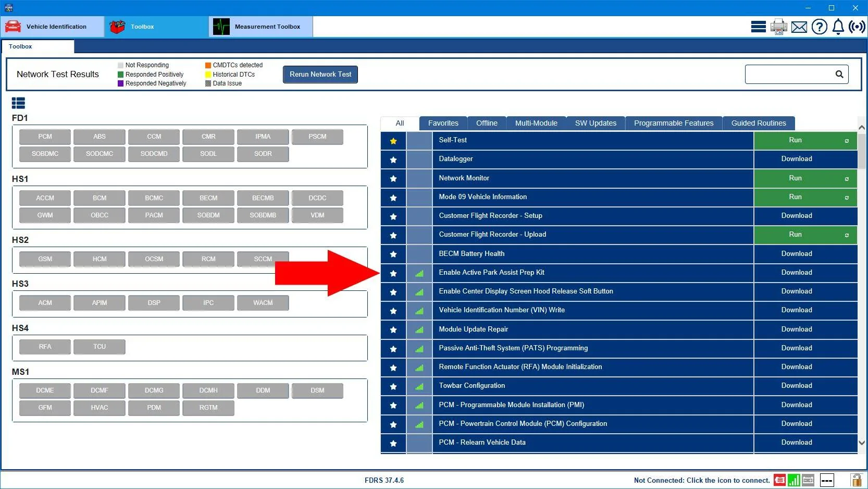868x489 pixels.
Task: Click the green signal bars icon in status bar
Action: (x=793, y=480)
